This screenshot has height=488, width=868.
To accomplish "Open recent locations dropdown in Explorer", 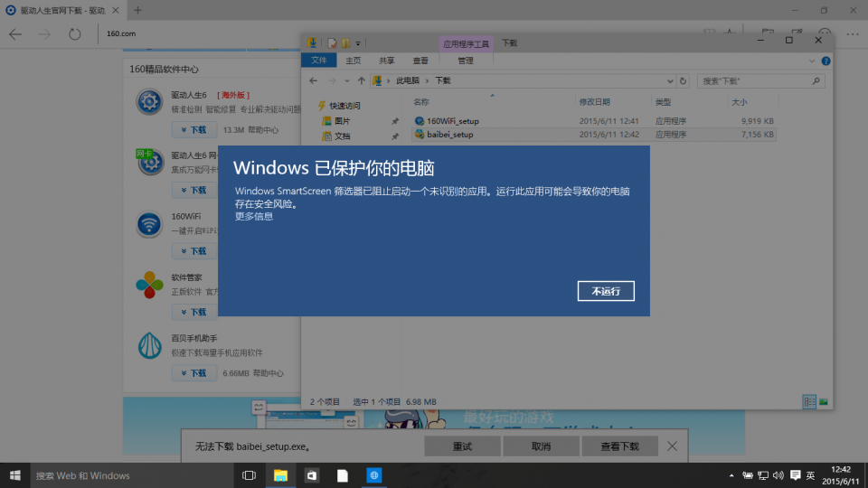I will (x=346, y=80).
